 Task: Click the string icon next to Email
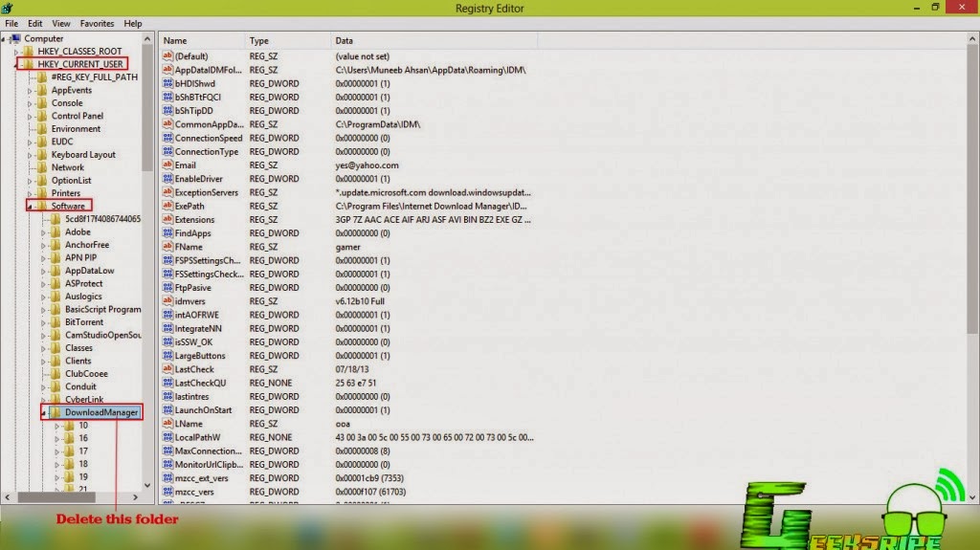tap(167, 165)
